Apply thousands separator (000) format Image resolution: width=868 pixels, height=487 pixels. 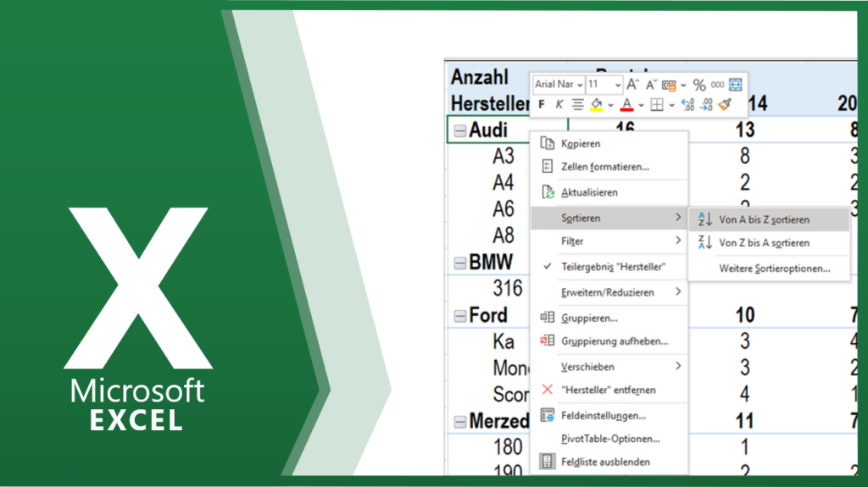coord(717,85)
